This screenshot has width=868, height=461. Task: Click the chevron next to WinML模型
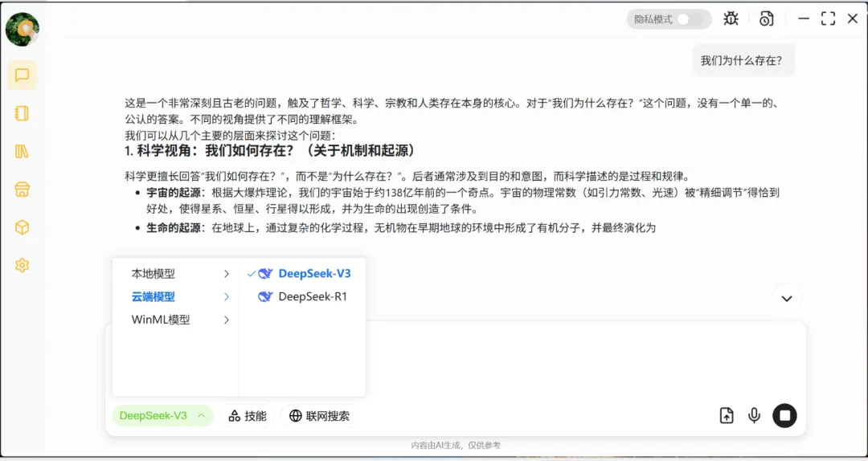(x=227, y=320)
